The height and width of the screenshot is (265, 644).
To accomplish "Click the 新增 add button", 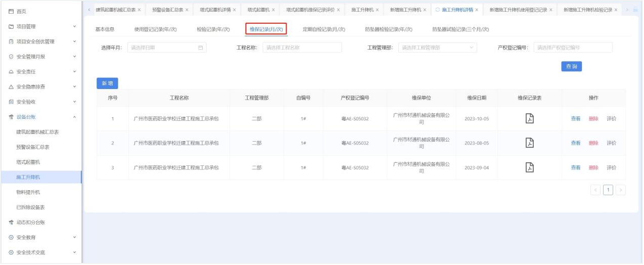I will [x=107, y=83].
